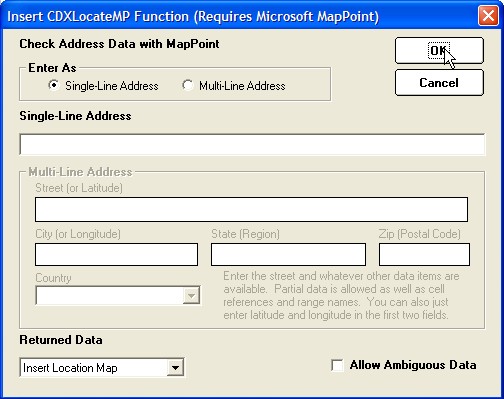The height and width of the screenshot is (399, 504).
Task: Click the 'Multi-Line Address' group box label
Action: [80, 172]
